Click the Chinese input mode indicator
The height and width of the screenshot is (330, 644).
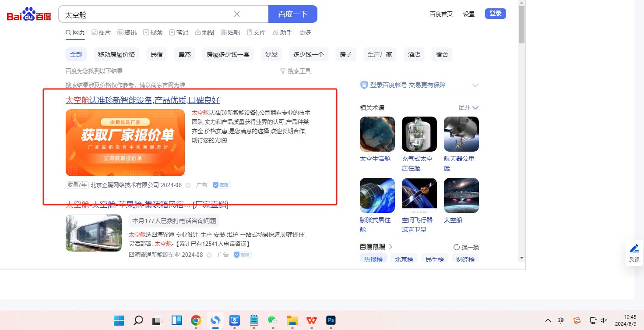(x=561, y=320)
